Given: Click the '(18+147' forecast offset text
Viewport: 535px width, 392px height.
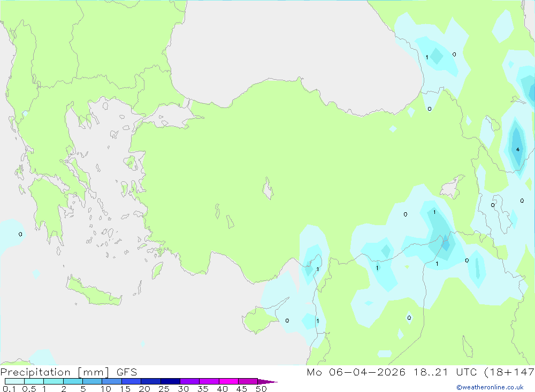Looking at the screenshot, I should pos(509,372).
